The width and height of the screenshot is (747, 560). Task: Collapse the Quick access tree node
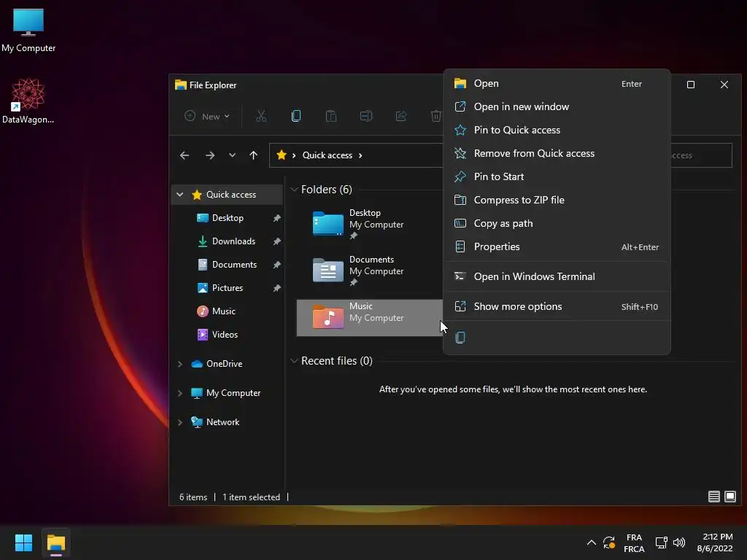[179, 194]
